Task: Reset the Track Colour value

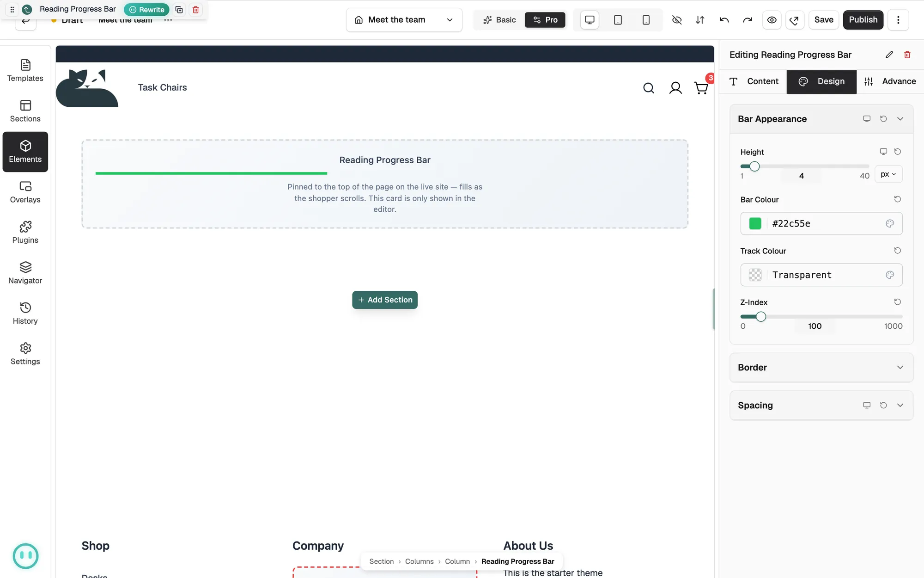Action: 897,251
